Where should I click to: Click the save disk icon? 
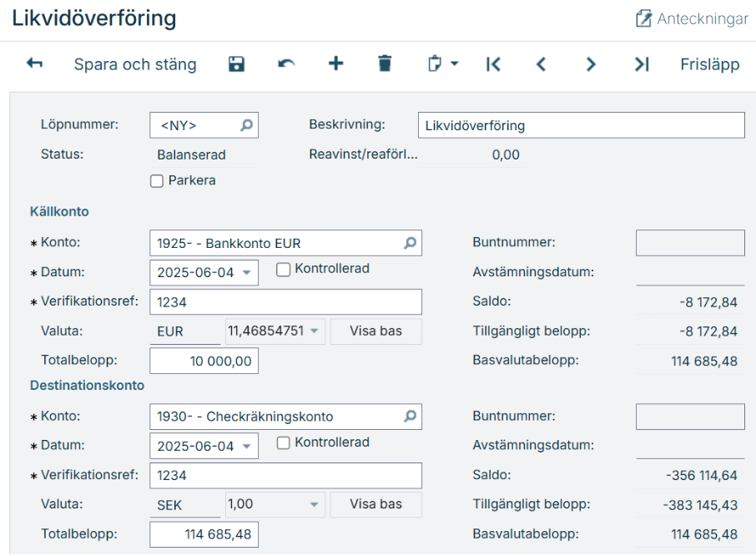(x=237, y=64)
